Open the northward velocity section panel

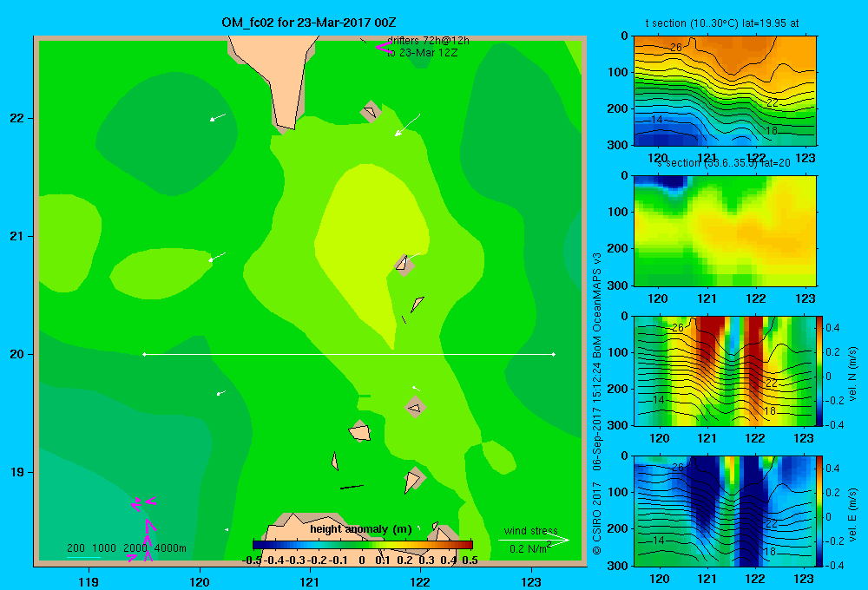[725, 370]
